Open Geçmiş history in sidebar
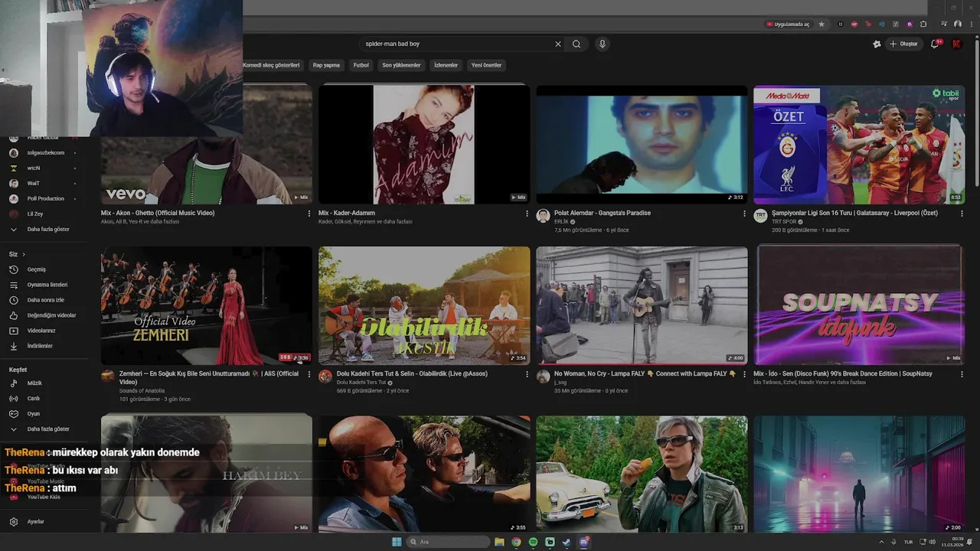Image resolution: width=980 pixels, height=551 pixels. 37,269
